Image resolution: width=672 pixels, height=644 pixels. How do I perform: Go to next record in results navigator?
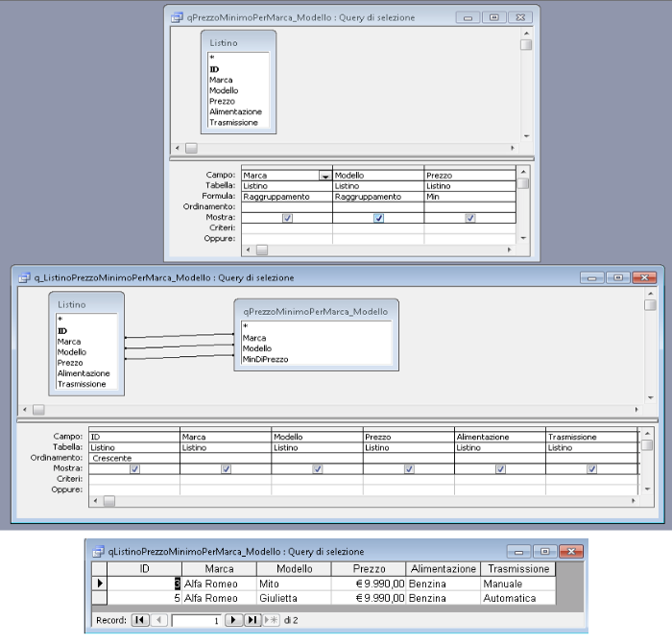point(233,620)
